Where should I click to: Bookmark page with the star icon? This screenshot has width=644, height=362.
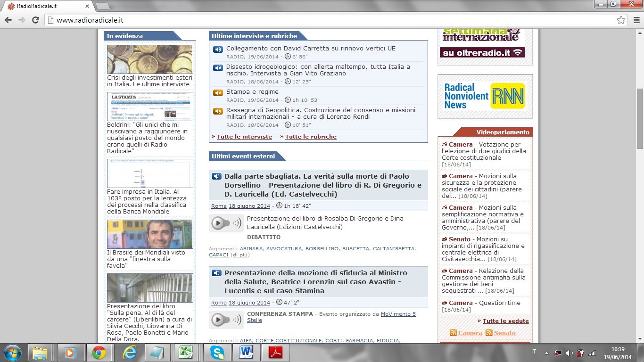point(621,20)
